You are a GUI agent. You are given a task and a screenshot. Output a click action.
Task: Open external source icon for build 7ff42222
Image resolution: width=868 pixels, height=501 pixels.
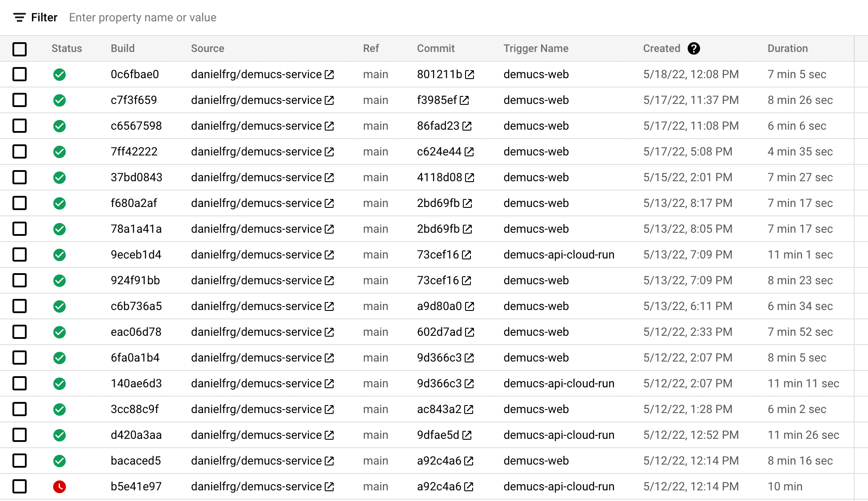coord(329,152)
